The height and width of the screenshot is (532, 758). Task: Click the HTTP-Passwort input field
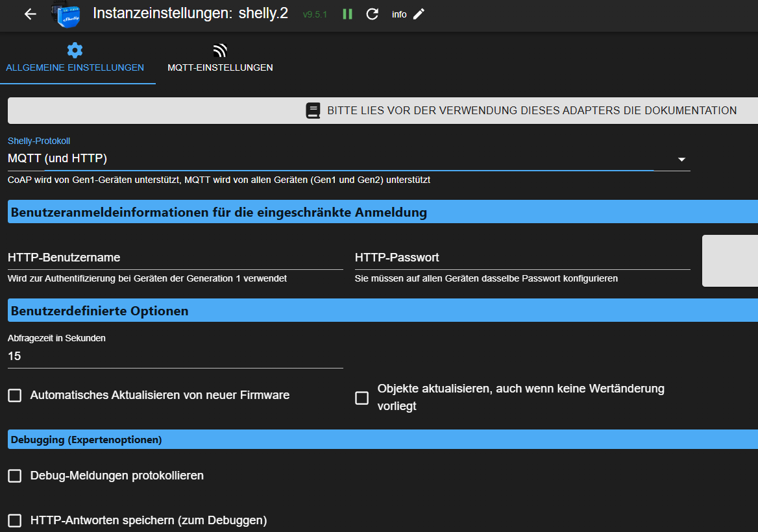(x=522, y=258)
